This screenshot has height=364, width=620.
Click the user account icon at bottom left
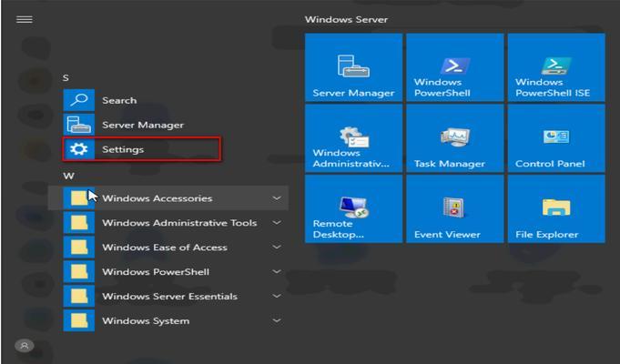[24, 346]
